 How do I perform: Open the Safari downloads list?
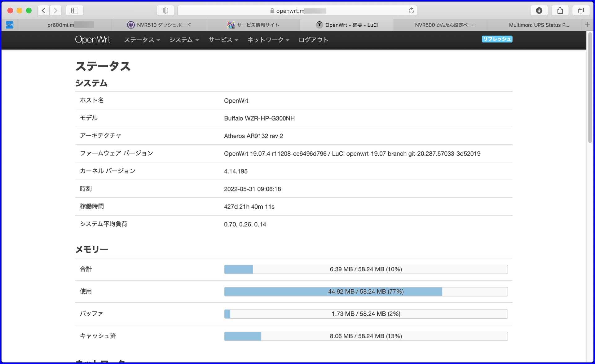pos(539,11)
